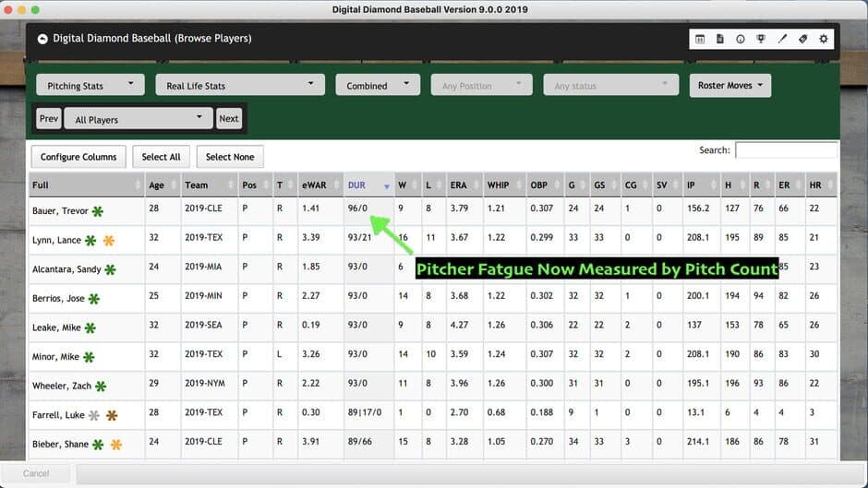Image resolution: width=868 pixels, height=488 pixels.
Task: Open the trophy icon
Action: [x=761, y=39]
